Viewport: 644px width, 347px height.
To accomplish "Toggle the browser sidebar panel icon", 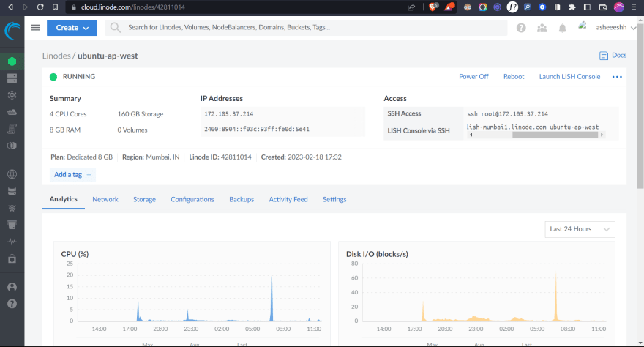I will pos(588,7).
